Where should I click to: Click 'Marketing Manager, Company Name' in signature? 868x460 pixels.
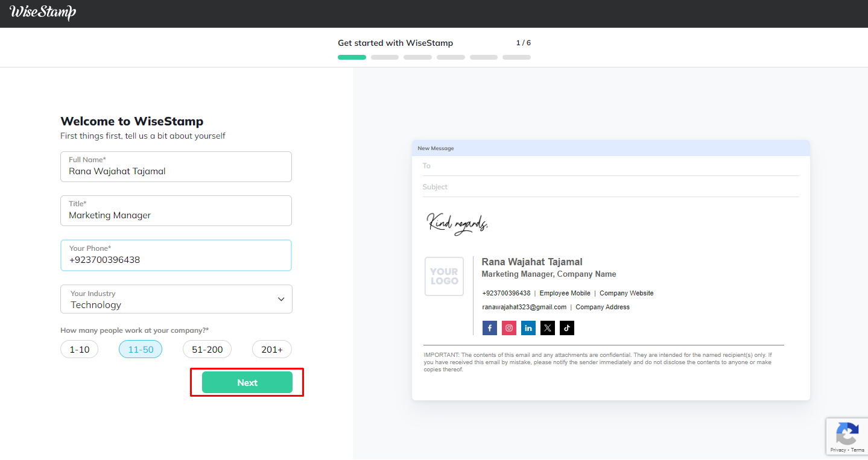coord(549,274)
